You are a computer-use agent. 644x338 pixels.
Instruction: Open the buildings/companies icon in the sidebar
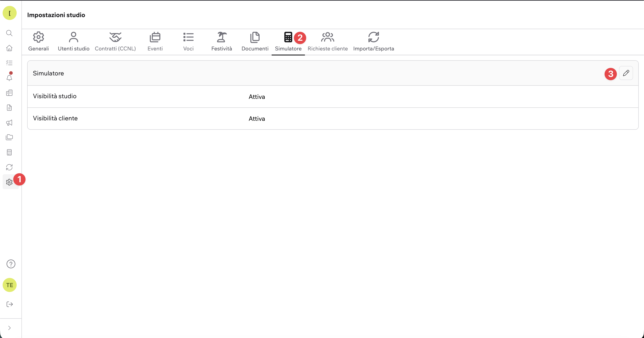(x=9, y=93)
